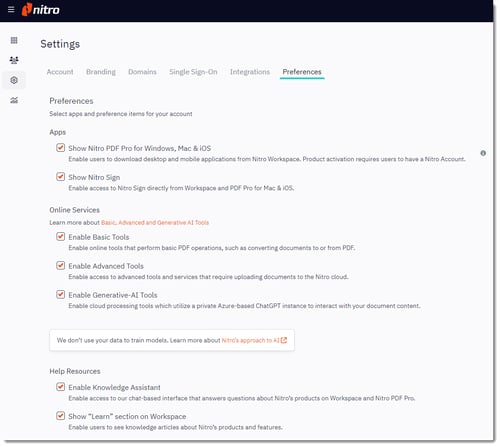Toggle Enable Advanced Tools checkbox
The image size is (500, 447).
coord(60,265)
